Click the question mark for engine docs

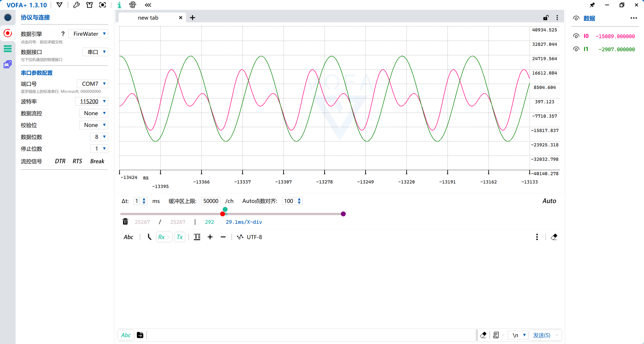63,34
